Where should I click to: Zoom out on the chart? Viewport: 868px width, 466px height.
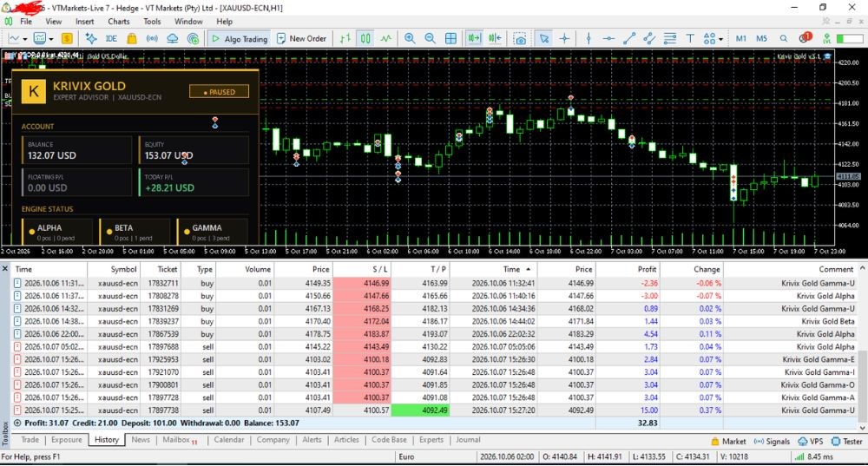[x=431, y=39]
